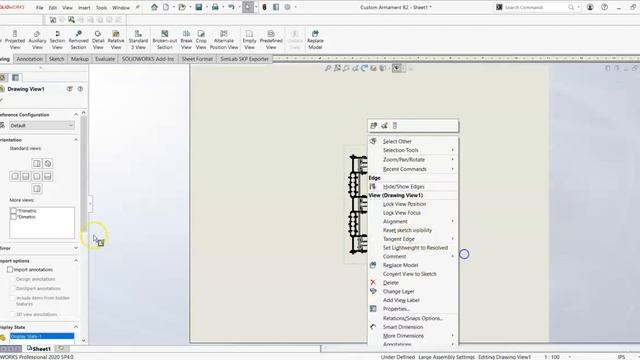Open the Tools menu
Viewport: 640px width, 360px height.
[101, 7]
